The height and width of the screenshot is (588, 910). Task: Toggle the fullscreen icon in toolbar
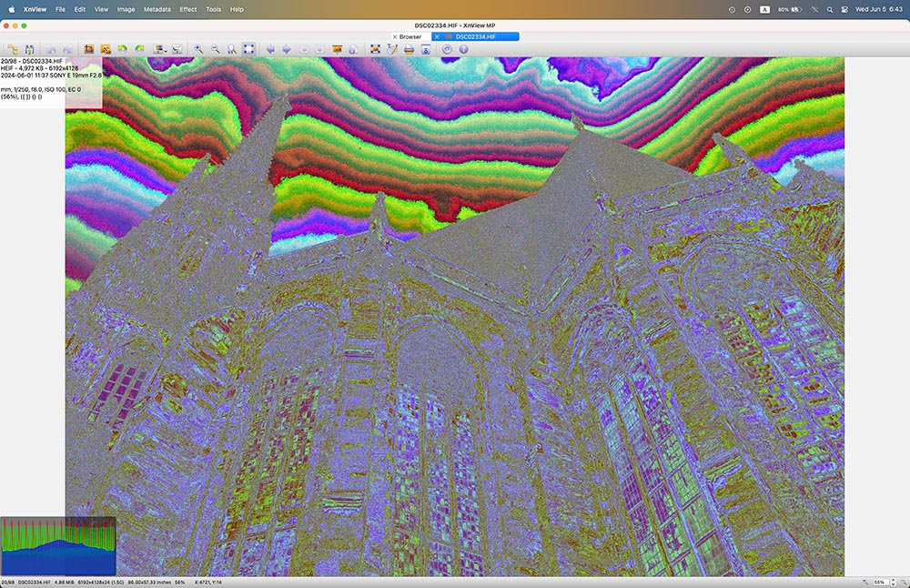point(375,49)
